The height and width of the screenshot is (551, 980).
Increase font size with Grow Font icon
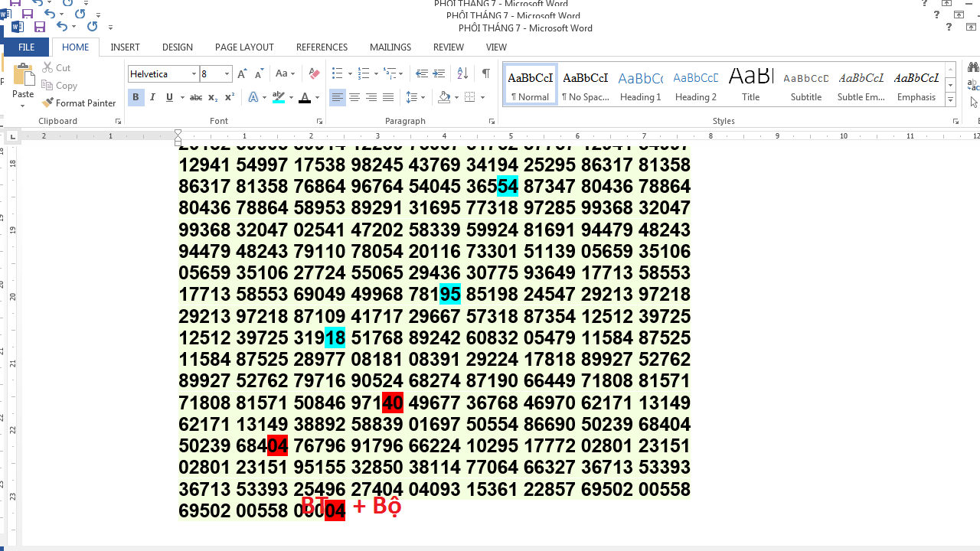242,74
